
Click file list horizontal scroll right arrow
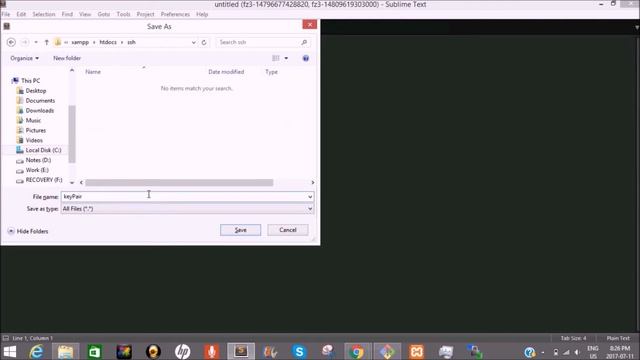coord(313,182)
